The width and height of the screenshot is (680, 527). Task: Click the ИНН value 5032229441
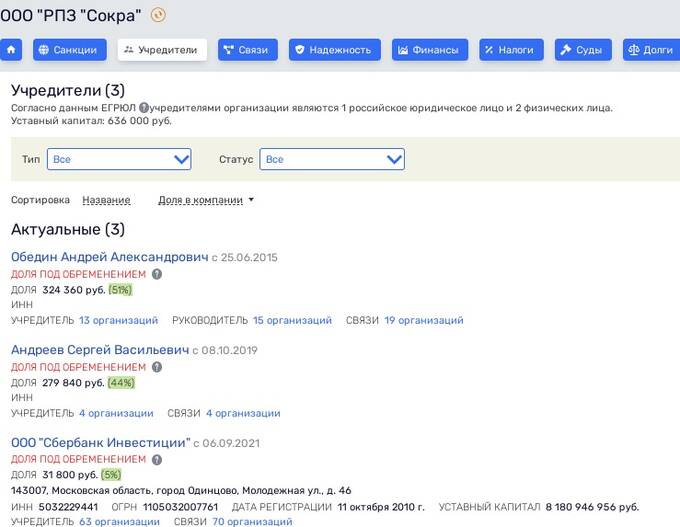(x=68, y=507)
